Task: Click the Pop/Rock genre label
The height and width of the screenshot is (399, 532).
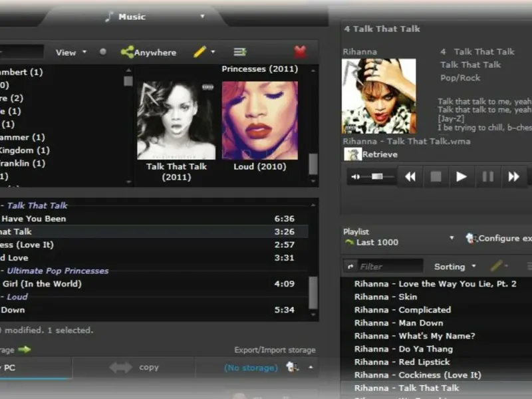Action: (x=460, y=78)
